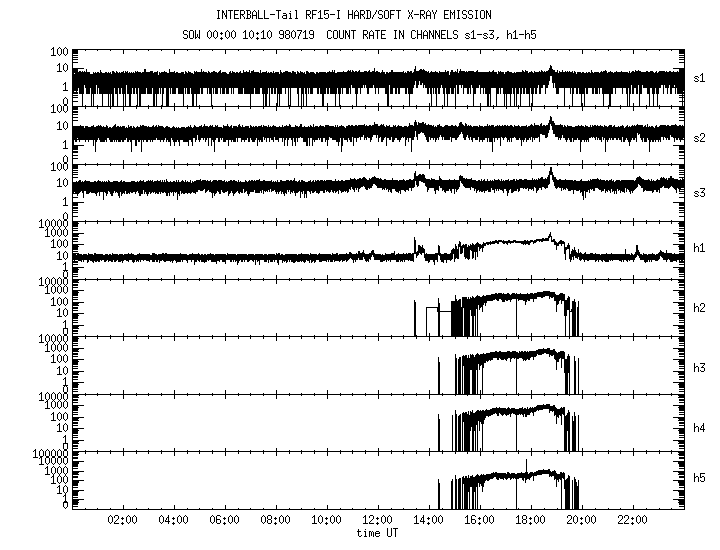Click the h3 channel label

[x=700, y=368]
